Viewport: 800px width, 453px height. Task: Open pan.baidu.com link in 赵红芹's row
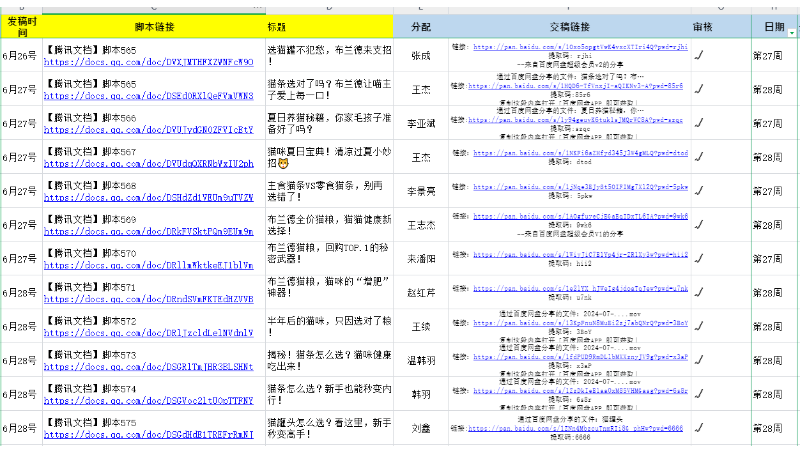(x=581, y=288)
